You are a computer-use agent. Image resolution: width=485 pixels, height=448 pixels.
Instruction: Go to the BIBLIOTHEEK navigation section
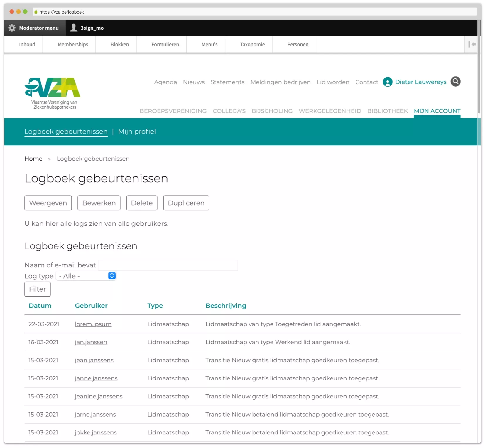[x=387, y=111]
